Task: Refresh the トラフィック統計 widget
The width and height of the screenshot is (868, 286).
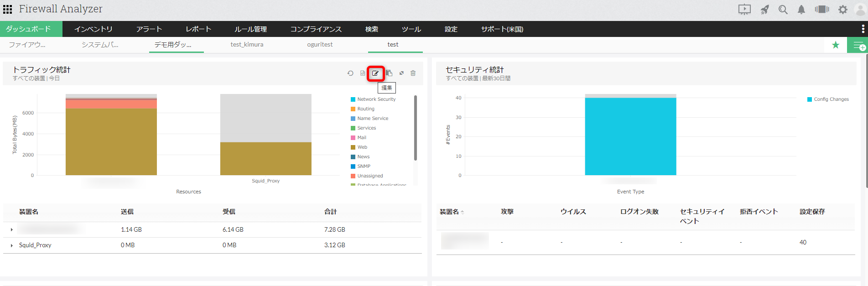Action: tap(350, 73)
